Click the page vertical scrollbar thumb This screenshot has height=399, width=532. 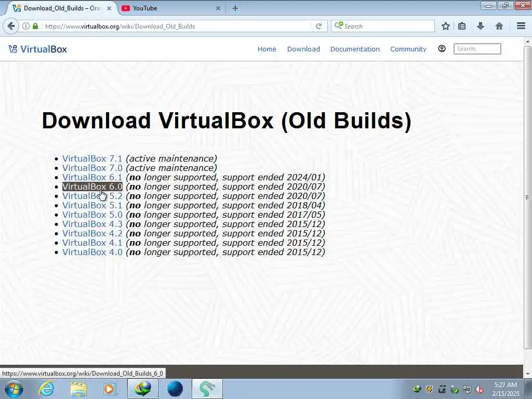528,197
